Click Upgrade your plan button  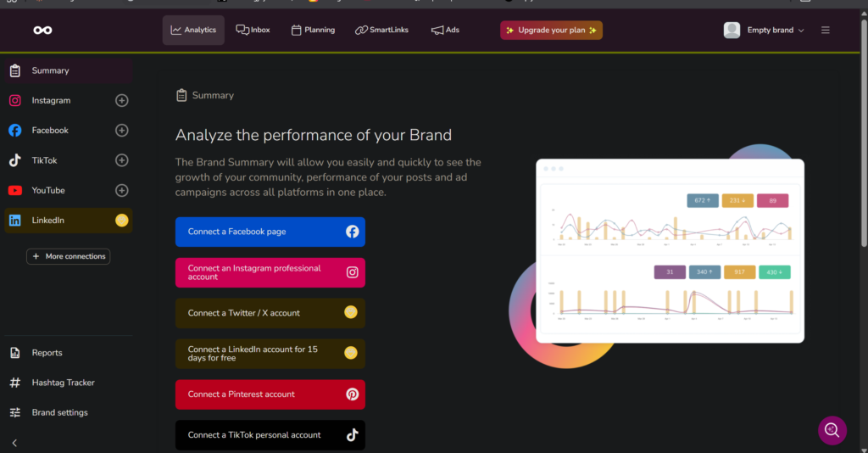tap(551, 31)
